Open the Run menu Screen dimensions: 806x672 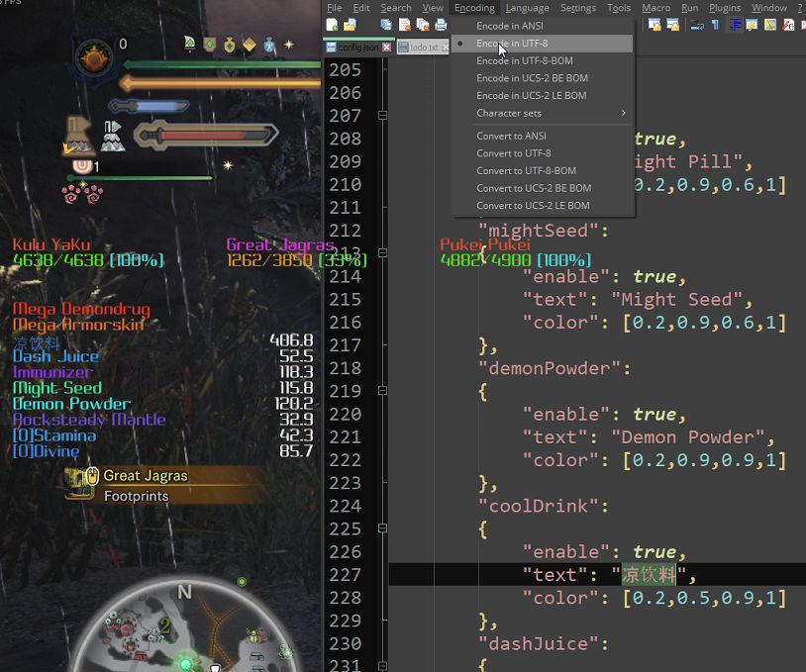click(x=690, y=8)
